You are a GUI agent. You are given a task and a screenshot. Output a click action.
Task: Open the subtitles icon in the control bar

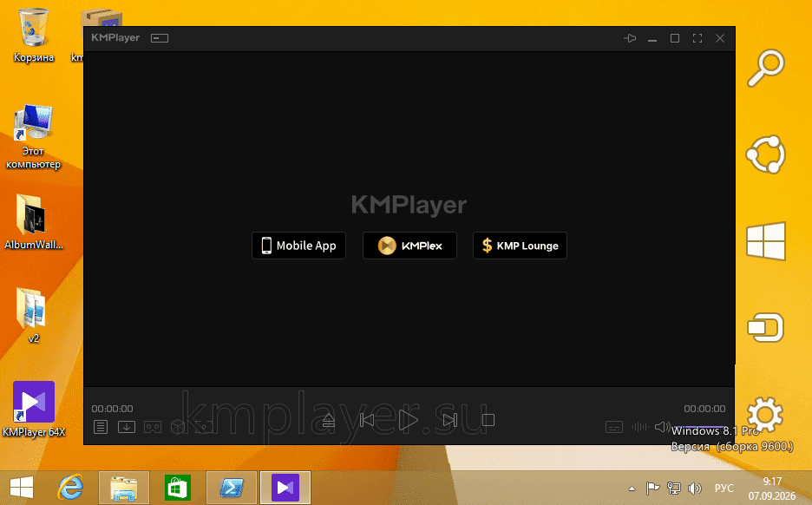pyautogui.click(x=613, y=427)
